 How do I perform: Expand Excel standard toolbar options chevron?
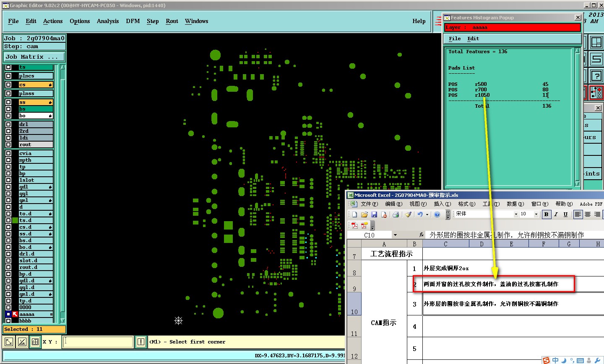click(x=448, y=215)
